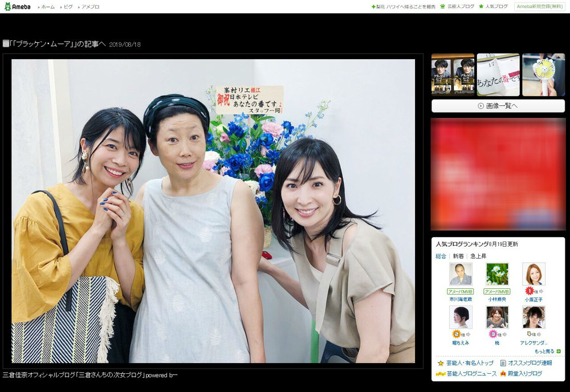Click the green arrow icon beside もっと見る
The height and width of the screenshot is (392, 570).
559,351
